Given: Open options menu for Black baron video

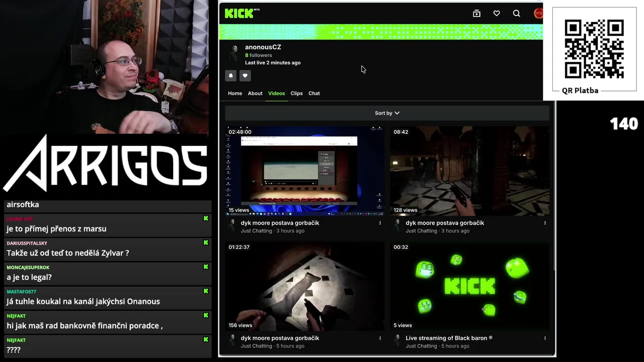Looking at the screenshot, I should (x=545, y=338).
